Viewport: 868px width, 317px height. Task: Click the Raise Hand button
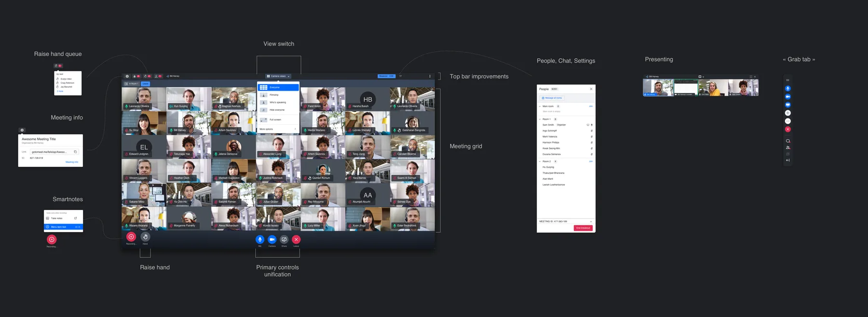(145, 237)
